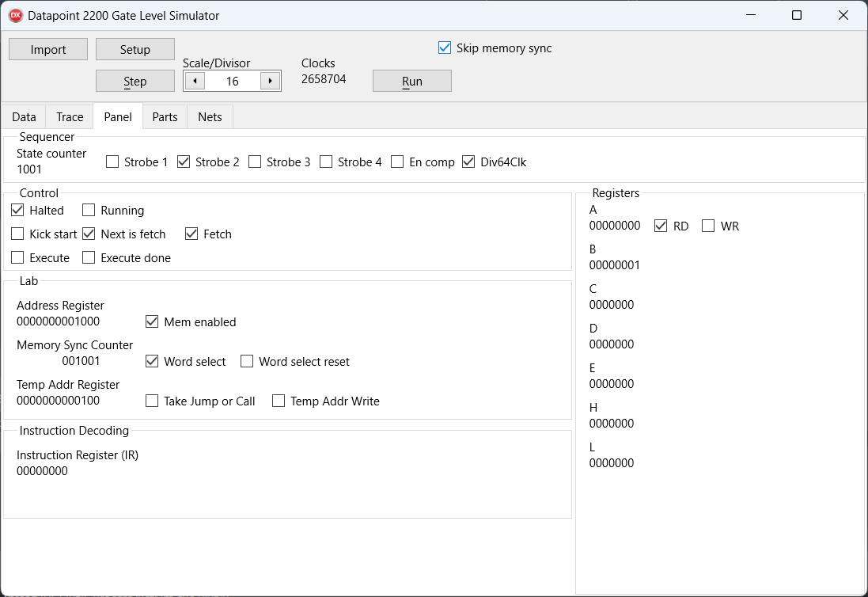Open the Nets tab
Viewport: 868px width, 597px height.
tap(210, 117)
